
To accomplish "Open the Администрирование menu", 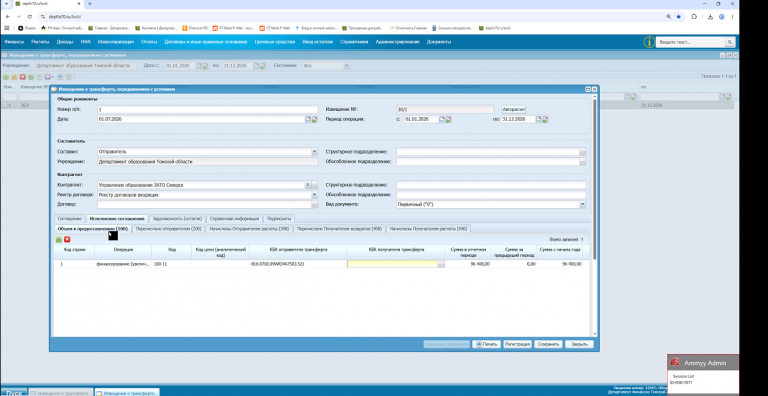I will (x=398, y=42).
